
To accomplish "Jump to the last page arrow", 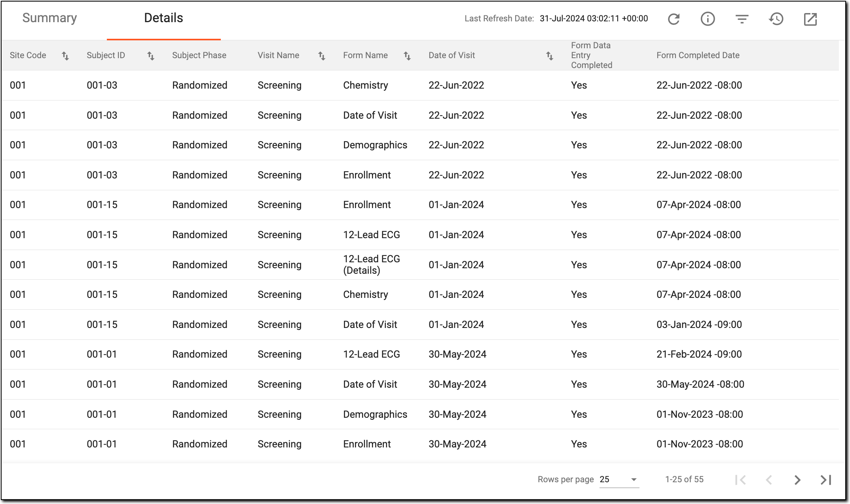I will [826, 480].
